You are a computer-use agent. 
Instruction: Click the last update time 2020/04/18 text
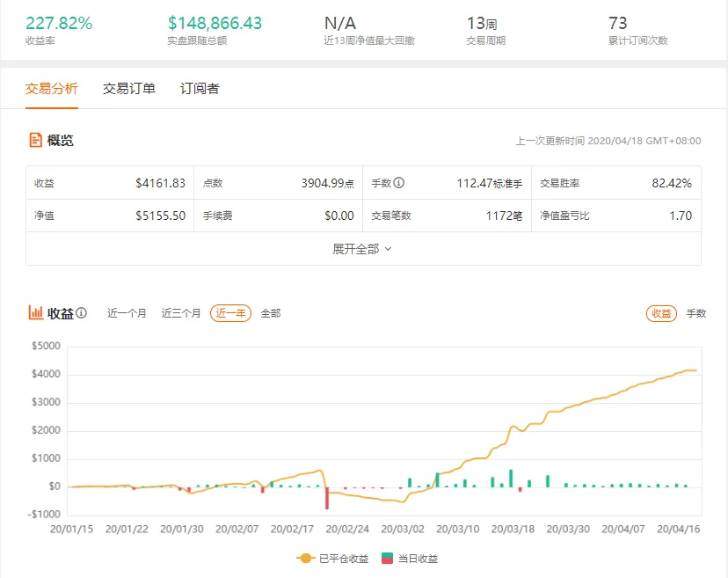point(608,141)
